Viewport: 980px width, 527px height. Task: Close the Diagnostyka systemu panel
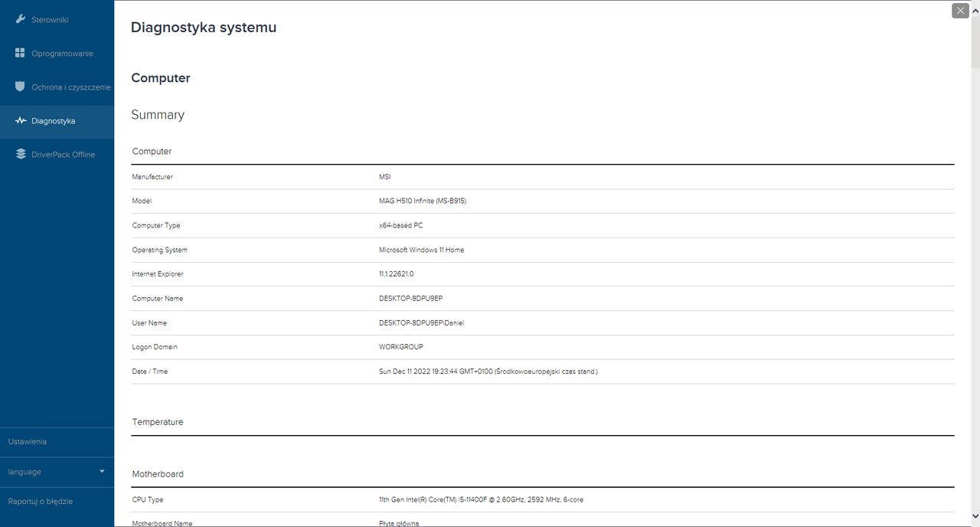tap(960, 11)
